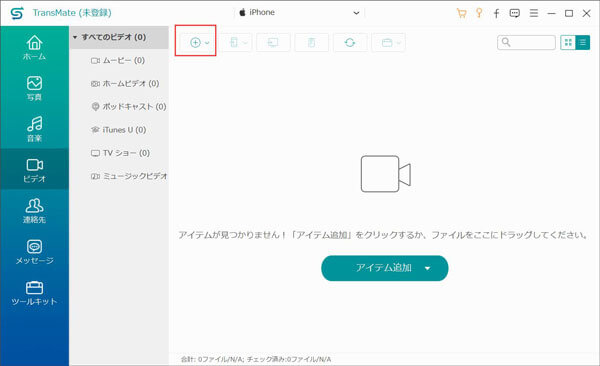Image resolution: width=600 pixels, height=366 pixels.
Task: Open the Facebook icon in title bar
Action: pyautogui.click(x=496, y=13)
